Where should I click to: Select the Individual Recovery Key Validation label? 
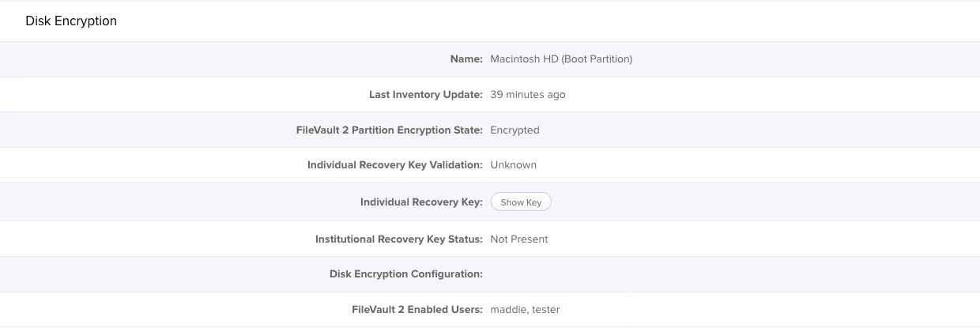point(394,165)
